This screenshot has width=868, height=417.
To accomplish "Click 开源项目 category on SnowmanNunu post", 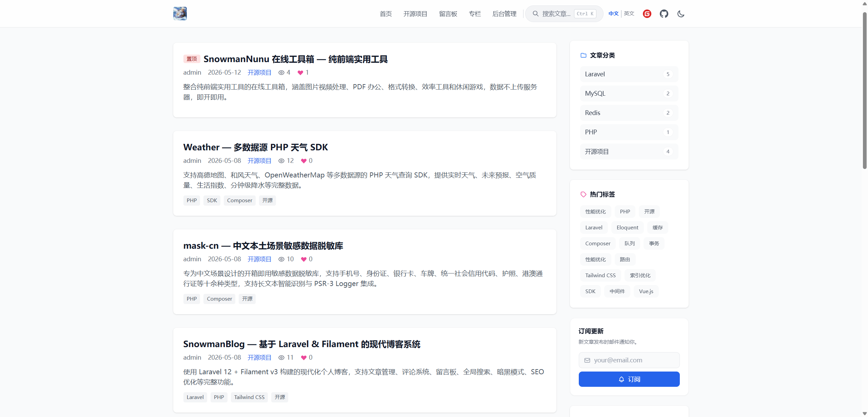I will 259,73.
